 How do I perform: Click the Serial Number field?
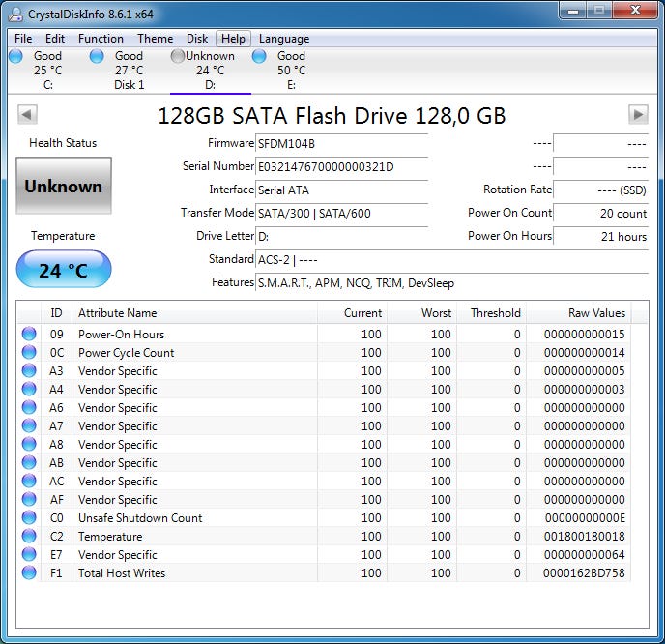point(341,166)
